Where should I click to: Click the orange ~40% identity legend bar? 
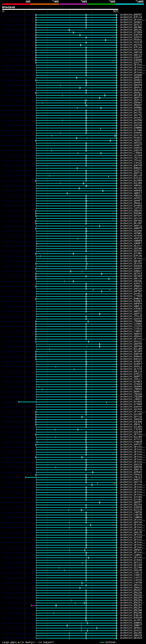coord(45,4)
